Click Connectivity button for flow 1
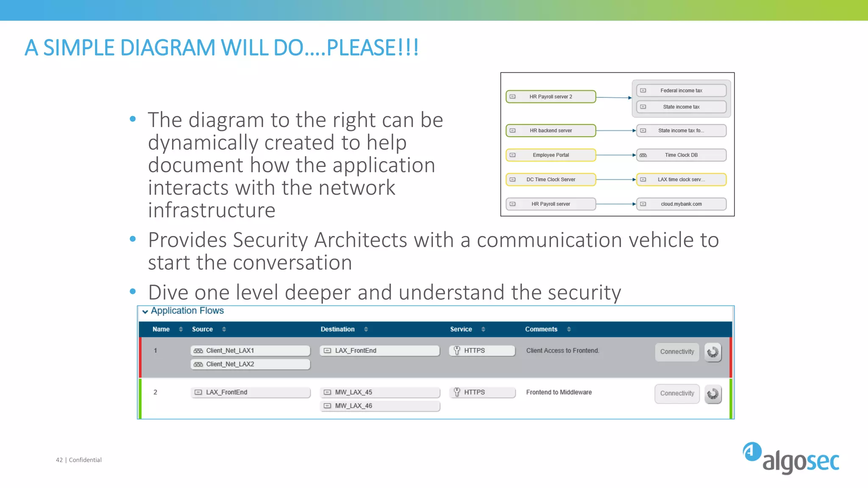Image resolution: width=868 pixels, height=488 pixels. click(677, 352)
